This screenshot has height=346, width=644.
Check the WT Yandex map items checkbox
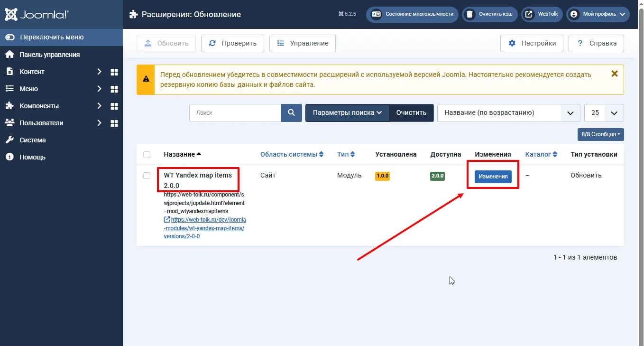pyautogui.click(x=147, y=176)
